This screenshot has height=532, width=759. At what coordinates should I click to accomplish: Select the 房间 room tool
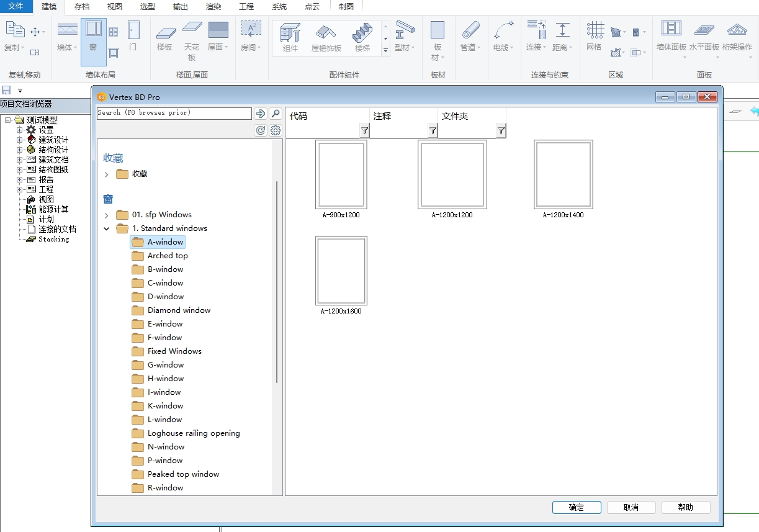pyautogui.click(x=251, y=36)
